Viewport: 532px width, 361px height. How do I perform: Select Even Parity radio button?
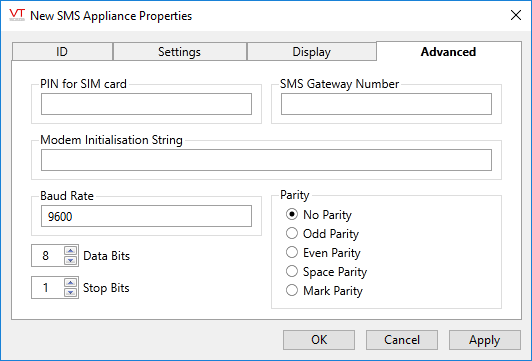[292, 252]
